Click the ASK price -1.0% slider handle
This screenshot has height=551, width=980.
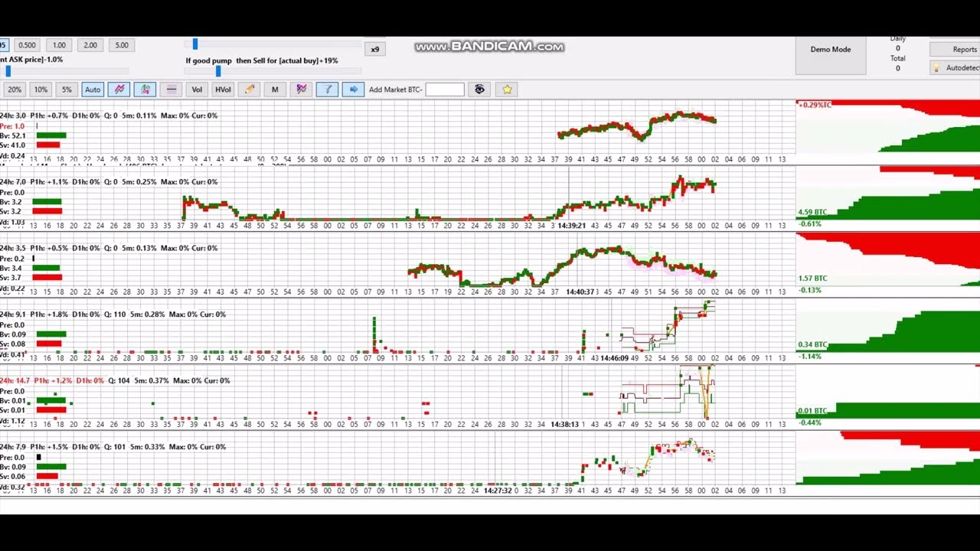point(8,71)
